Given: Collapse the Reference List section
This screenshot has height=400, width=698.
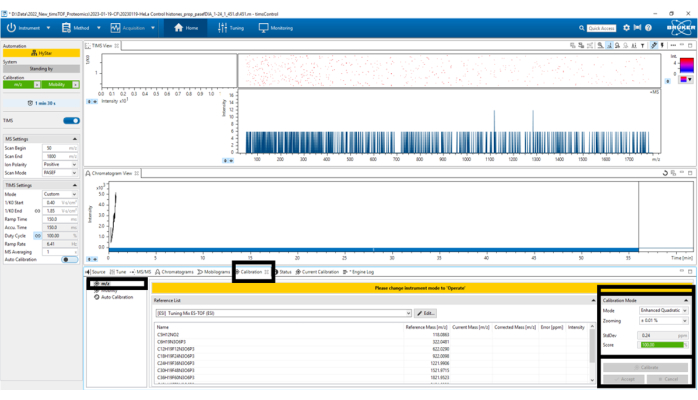Looking at the screenshot, I should pos(593,301).
